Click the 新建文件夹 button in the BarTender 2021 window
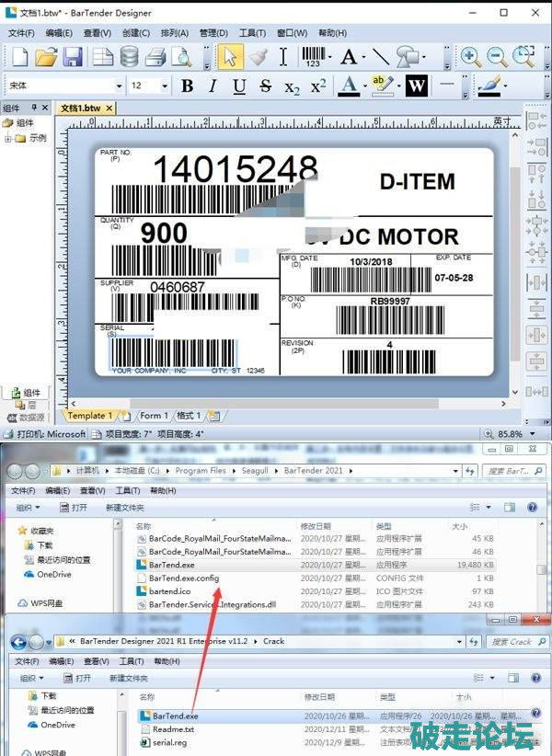This screenshot has width=552, height=756. [x=124, y=507]
